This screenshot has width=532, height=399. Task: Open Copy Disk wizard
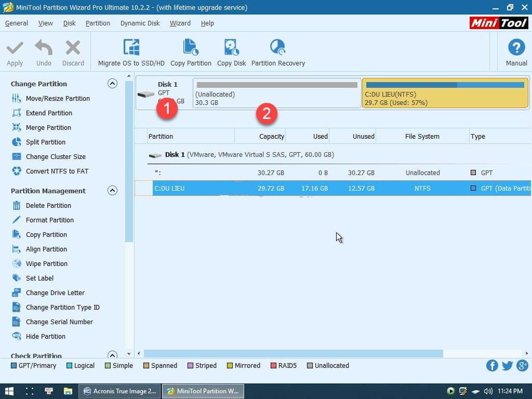click(232, 52)
